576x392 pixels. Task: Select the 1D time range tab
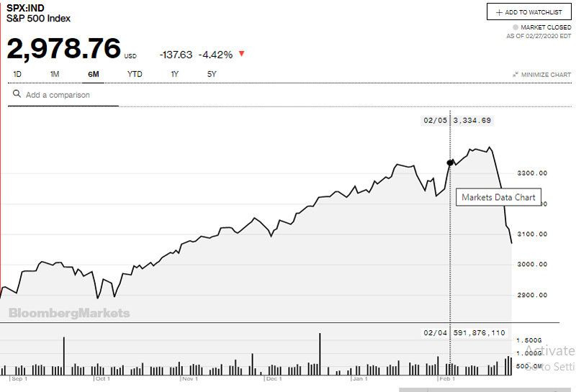pyautogui.click(x=18, y=74)
